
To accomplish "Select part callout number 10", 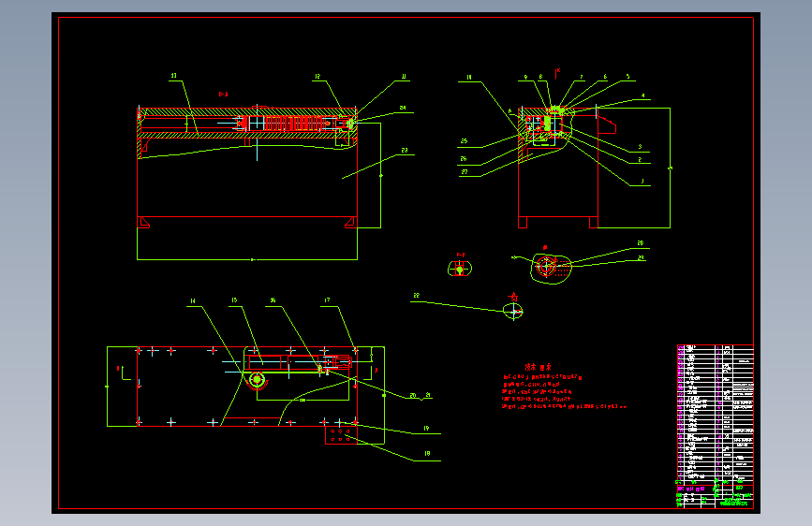I will [468, 77].
